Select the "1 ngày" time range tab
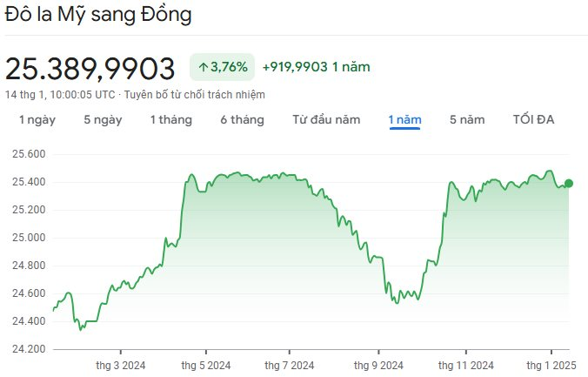 coord(37,120)
